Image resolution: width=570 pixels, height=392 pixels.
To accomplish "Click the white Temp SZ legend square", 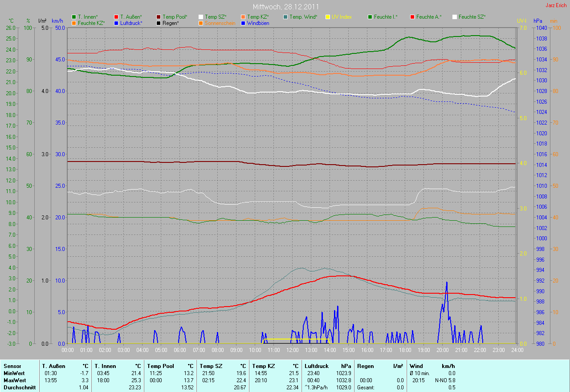I will [201, 17].
